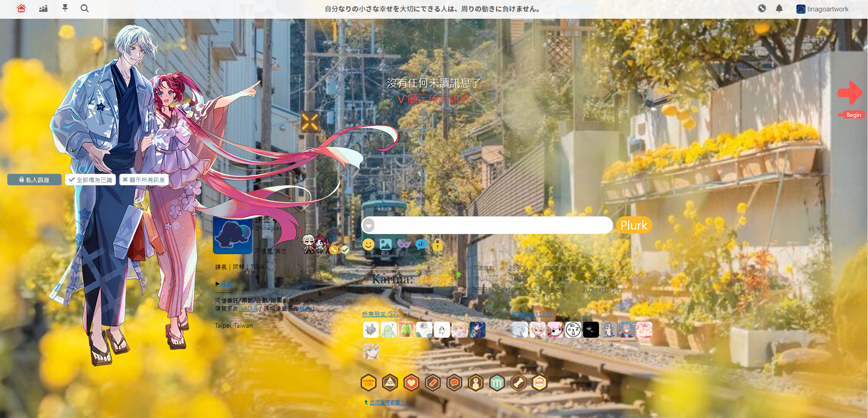Click 全部標為已讀 mark all read button
This screenshot has width=868, height=418.
(x=90, y=180)
